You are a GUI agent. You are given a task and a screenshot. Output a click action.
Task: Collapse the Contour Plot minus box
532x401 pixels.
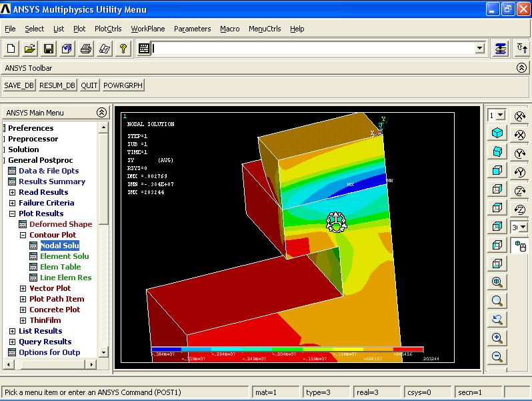point(23,235)
